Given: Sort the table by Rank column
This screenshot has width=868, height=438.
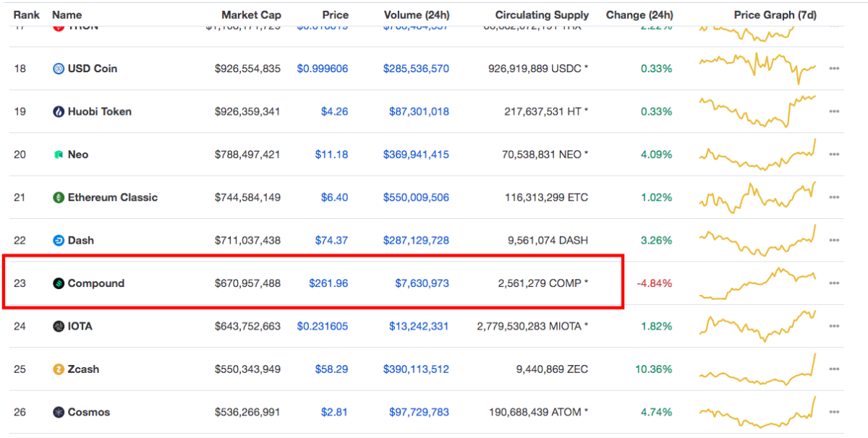Looking at the screenshot, I should (x=27, y=14).
